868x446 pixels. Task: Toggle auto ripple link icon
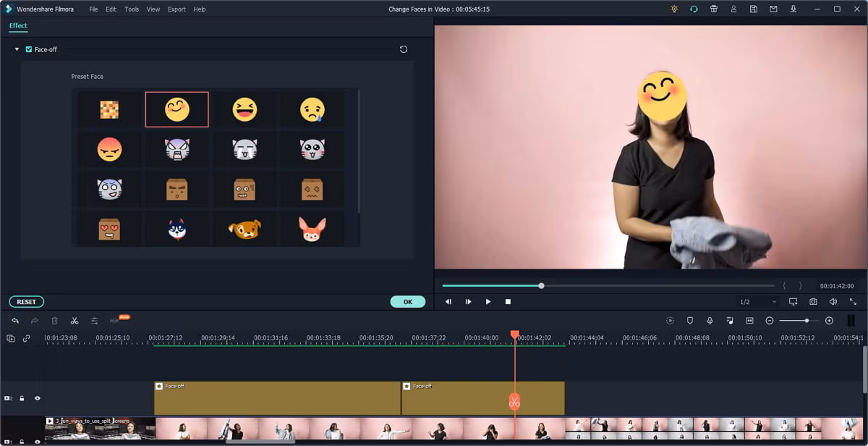pyautogui.click(x=27, y=338)
